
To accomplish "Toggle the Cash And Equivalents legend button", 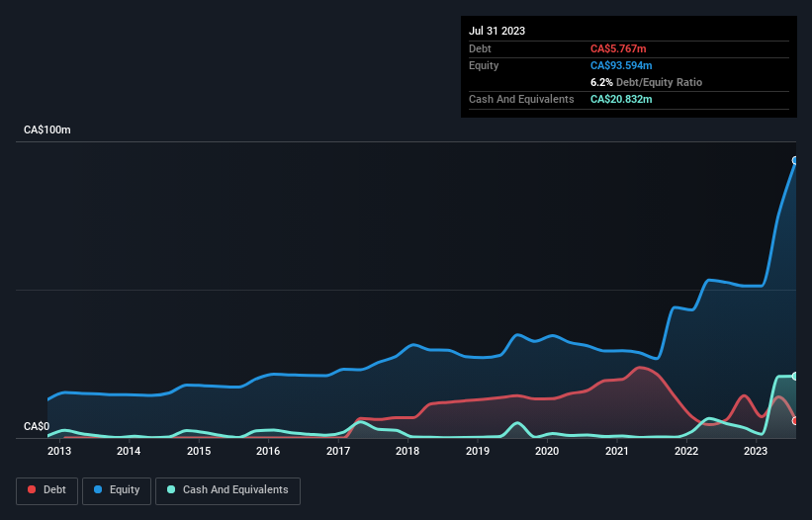I will [x=227, y=490].
